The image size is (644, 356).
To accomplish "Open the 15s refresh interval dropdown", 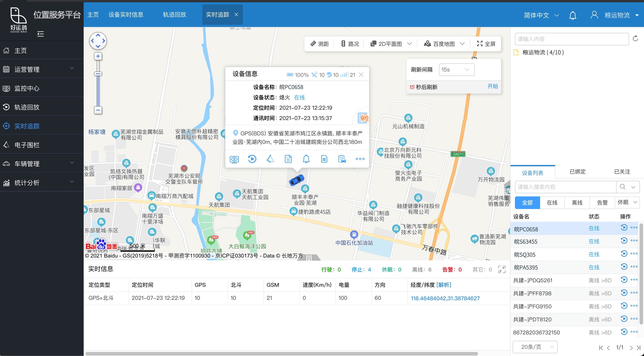I will coord(456,69).
